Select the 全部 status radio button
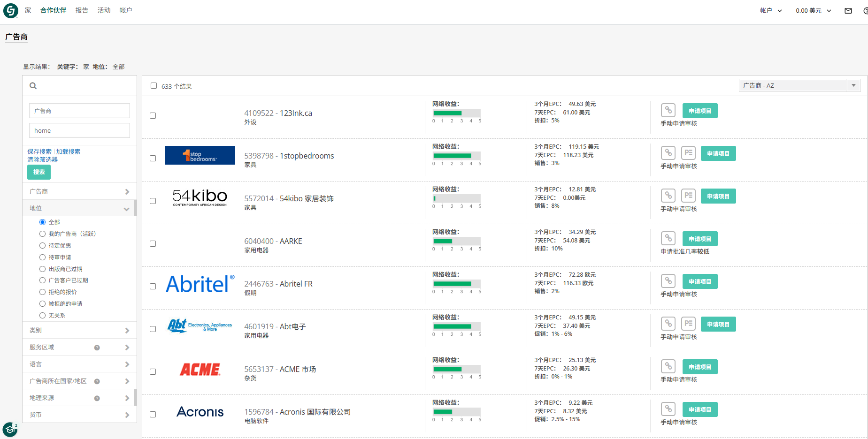This screenshot has height=439, width=868. [42, 222]
